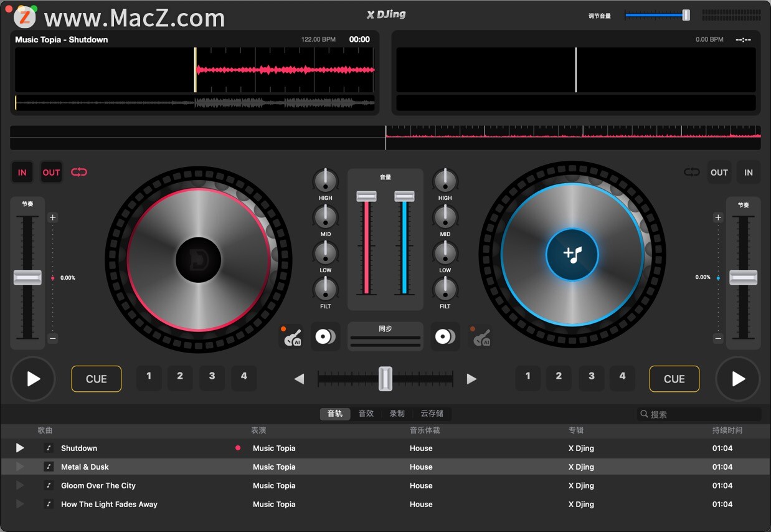Viewport: 771px width, 532px height.
Task: Click the left deck AI guitar icon
Action: (x=291, y=337)
